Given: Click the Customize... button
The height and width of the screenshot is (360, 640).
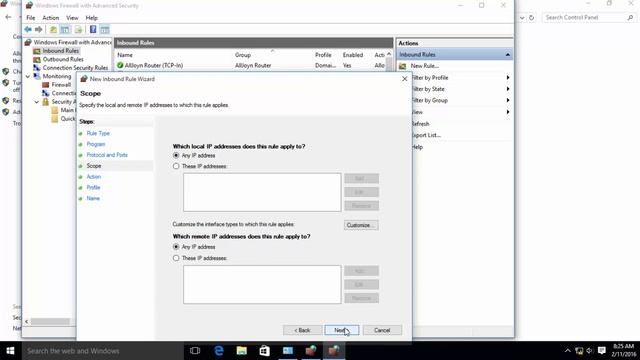Looking at the screenshot, I should pos(361,225).
